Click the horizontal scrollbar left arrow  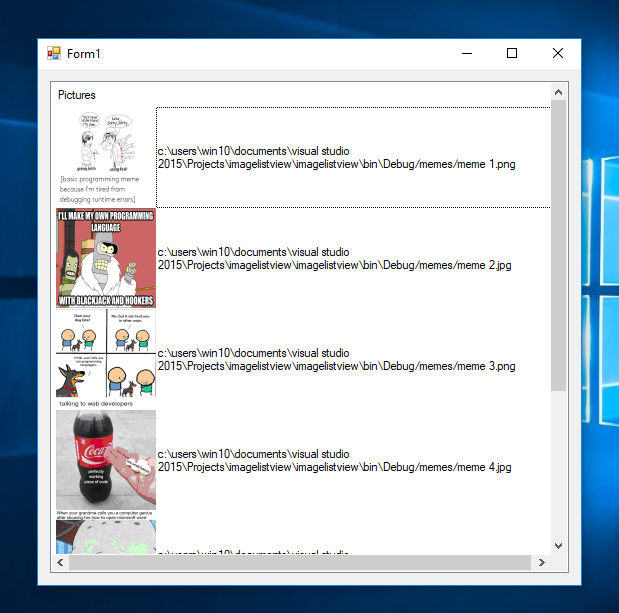pyautogui.click(x=60, y=562)
